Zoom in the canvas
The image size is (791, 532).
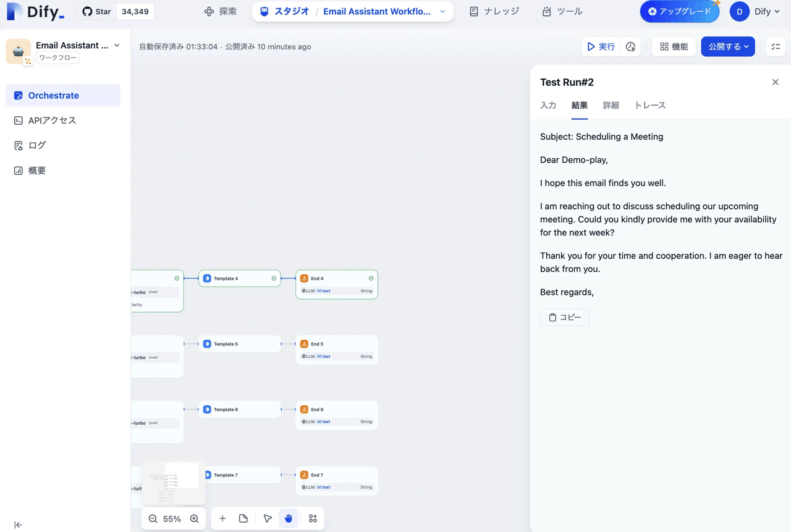pyautogui.click(x=194, y=519)
